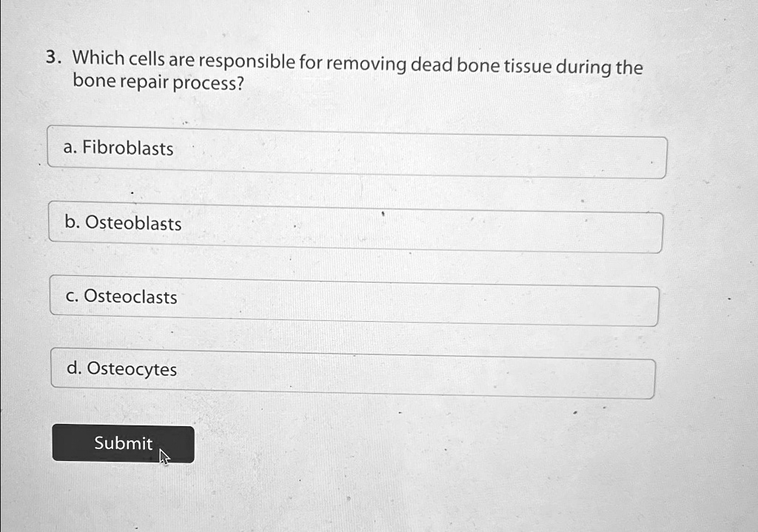Click the letter 'b.' label
The width and height of the screenshot is (758, 532).
pyautogui.click(x=72, y=222)
